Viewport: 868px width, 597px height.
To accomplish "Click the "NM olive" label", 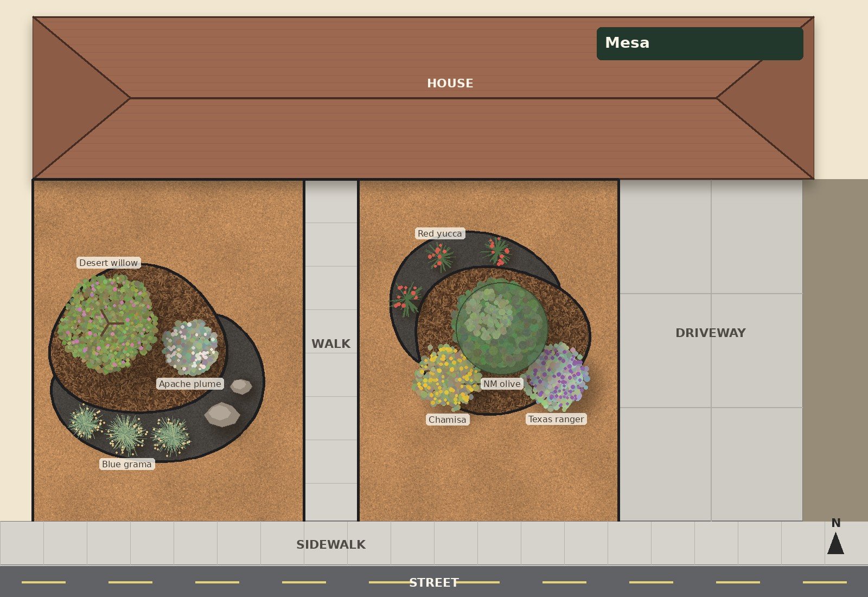I will click(x=502, y=384).
